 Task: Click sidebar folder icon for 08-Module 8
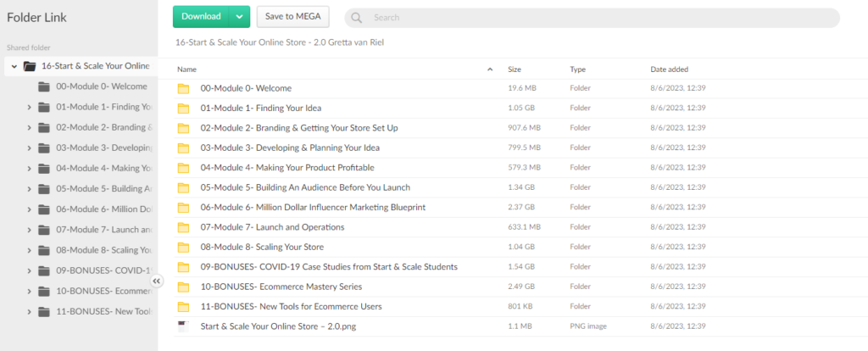44,250
